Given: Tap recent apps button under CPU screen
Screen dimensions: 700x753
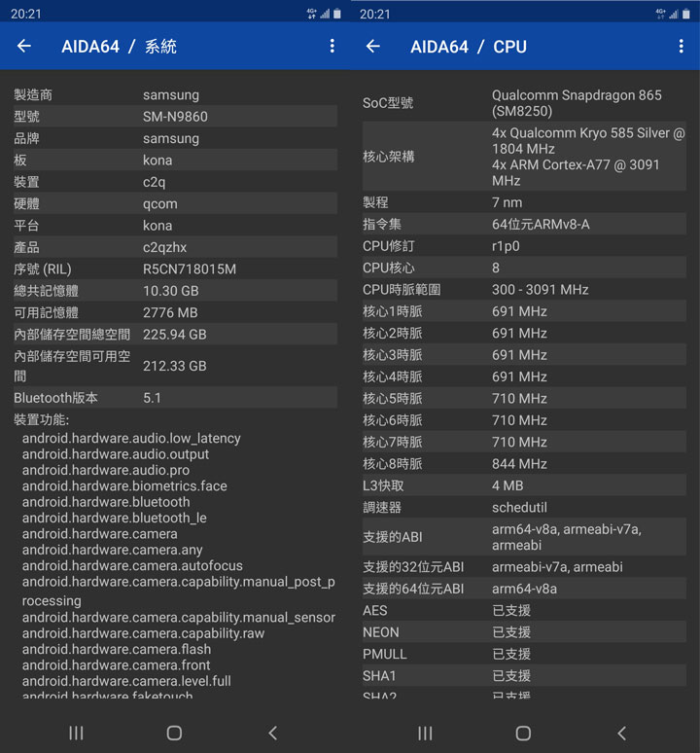Looking at the screenshot, I should click(425, 733).
